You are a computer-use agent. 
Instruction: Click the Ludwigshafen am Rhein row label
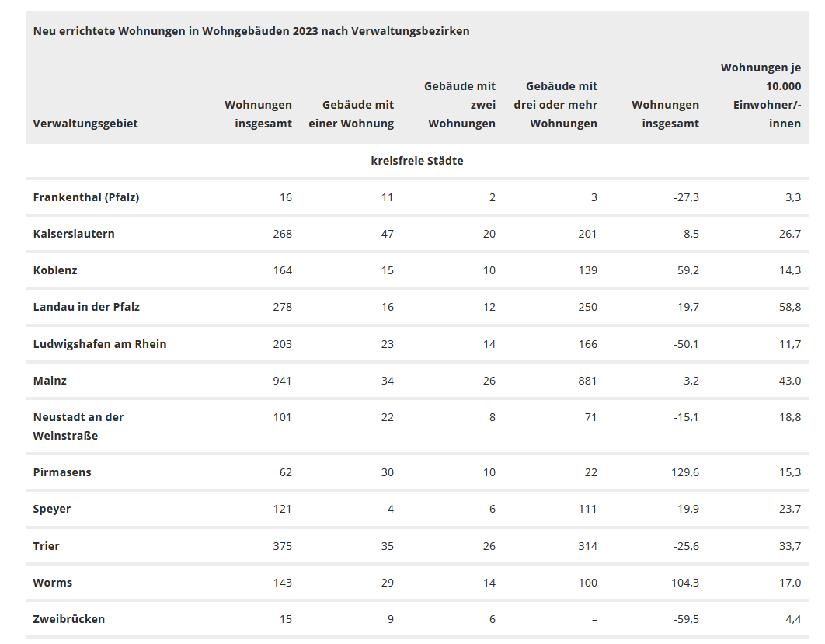99,344
